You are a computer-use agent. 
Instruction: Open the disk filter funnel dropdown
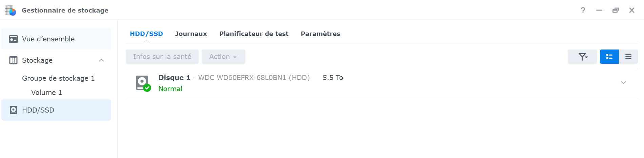[582, 57]
